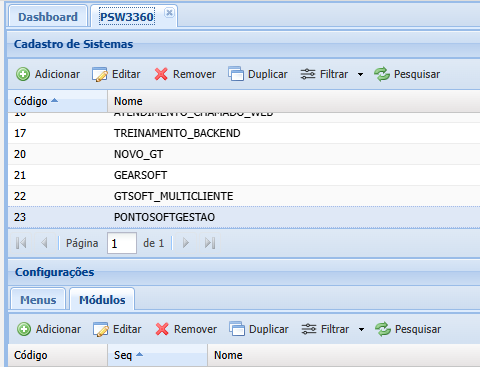Screen dimensions: 480x367
Task: Sort systems grid by Nome column header
Action: tap(294, 101)
